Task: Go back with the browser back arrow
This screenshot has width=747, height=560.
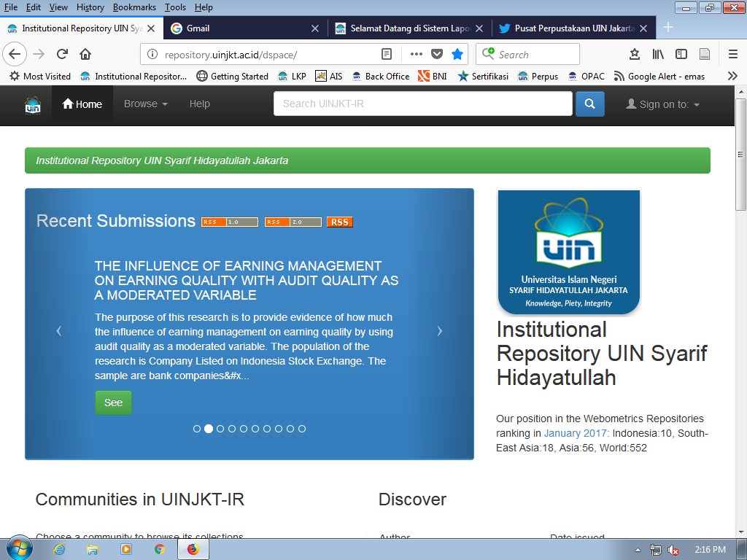Action: [x=15, y=54]
